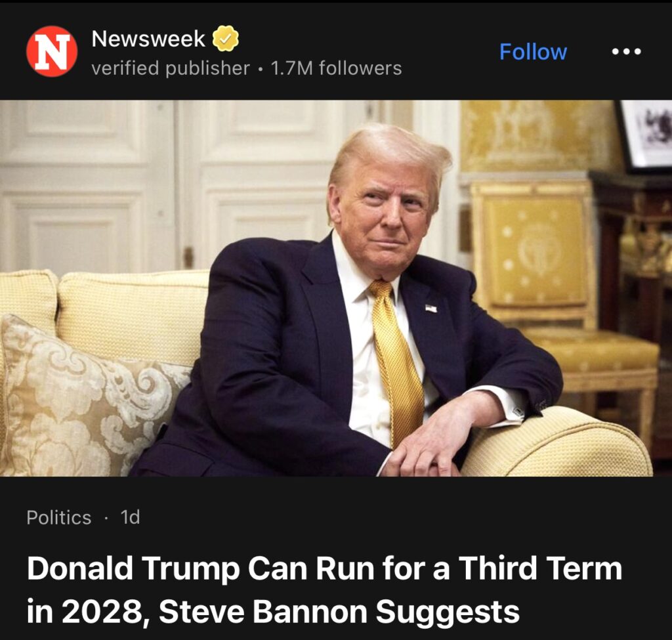Viewport: 672px width, 640px height.
Task: Tap the flag lapel pin in photo
Action: click(x=431, y=308)
